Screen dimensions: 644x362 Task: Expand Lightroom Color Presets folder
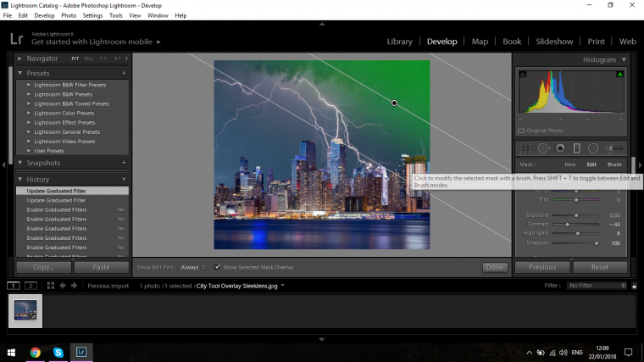coord(29,113)
